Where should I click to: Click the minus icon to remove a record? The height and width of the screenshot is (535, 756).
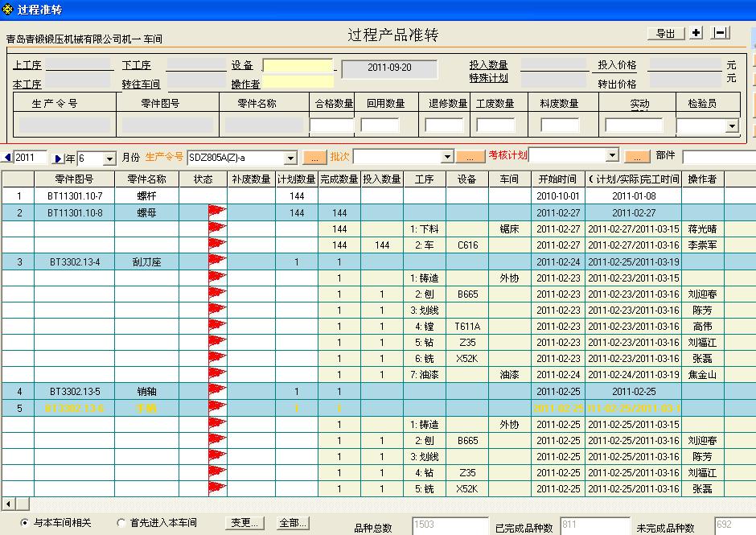[x=721, y=34]
